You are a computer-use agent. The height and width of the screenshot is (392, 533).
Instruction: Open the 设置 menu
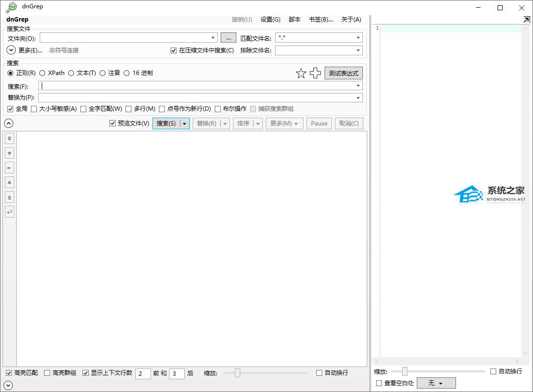[270, 20]
